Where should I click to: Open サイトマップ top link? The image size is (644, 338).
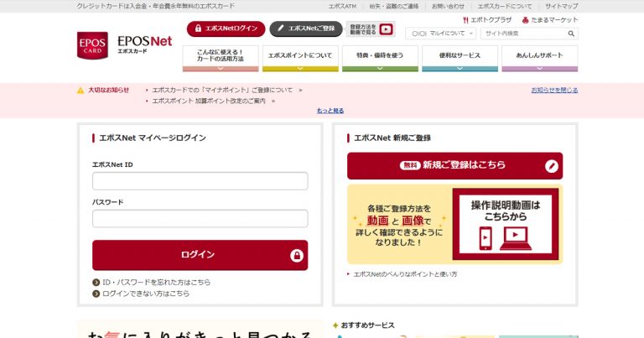[x=562, y=6]
